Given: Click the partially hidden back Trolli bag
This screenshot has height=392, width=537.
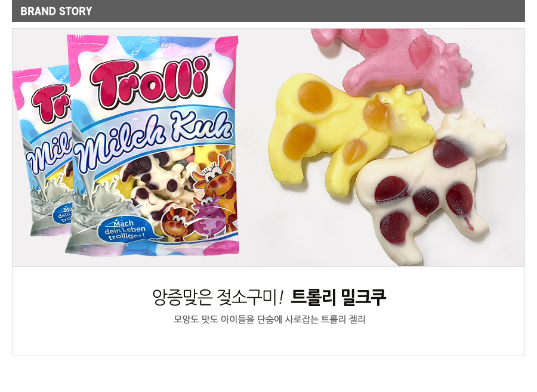Looking at the screenshot, I should point(42,150).
